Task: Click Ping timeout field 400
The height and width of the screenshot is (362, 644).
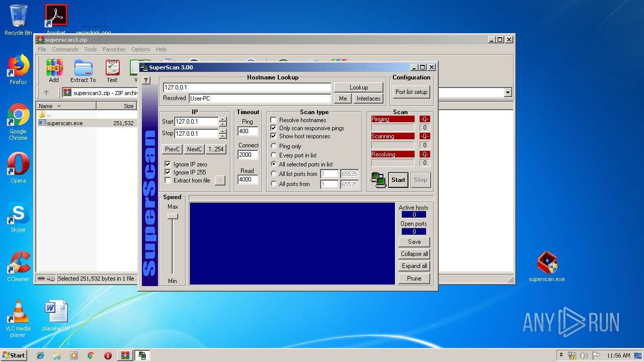Action: pos(248,131)
